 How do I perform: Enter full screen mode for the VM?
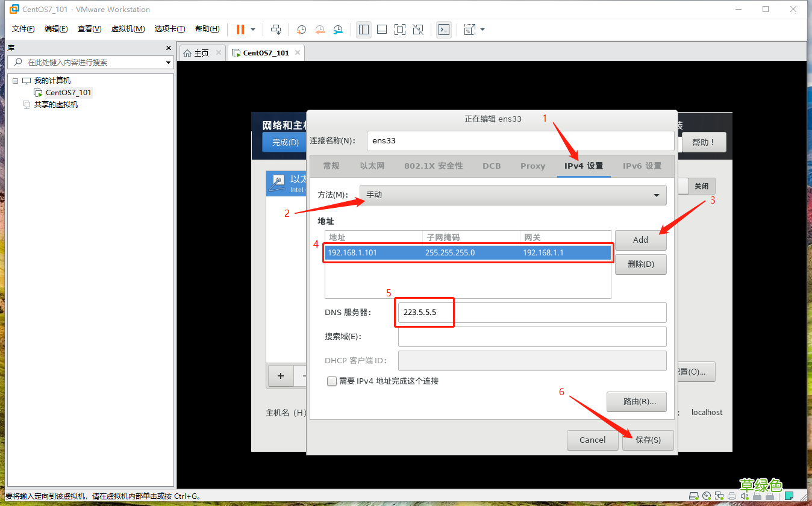point(399,29)
